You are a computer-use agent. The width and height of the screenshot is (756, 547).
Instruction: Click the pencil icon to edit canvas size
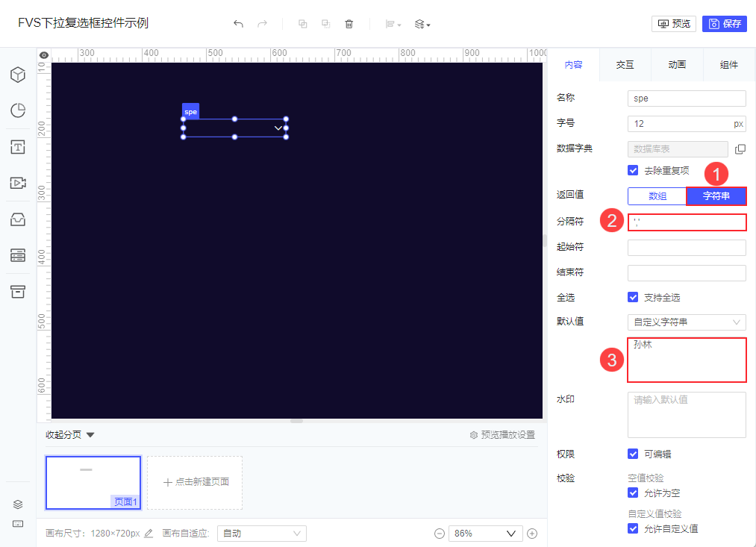(x=149, y=534)
